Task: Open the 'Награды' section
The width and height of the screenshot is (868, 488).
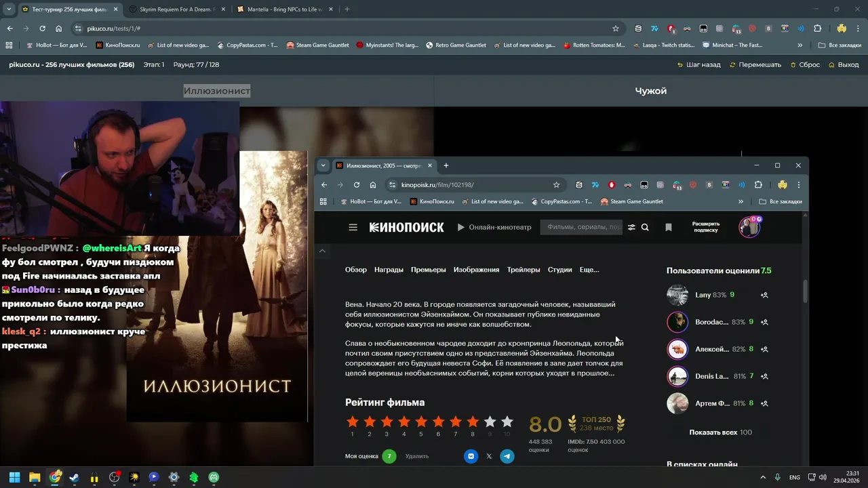Action: (389, 270)
